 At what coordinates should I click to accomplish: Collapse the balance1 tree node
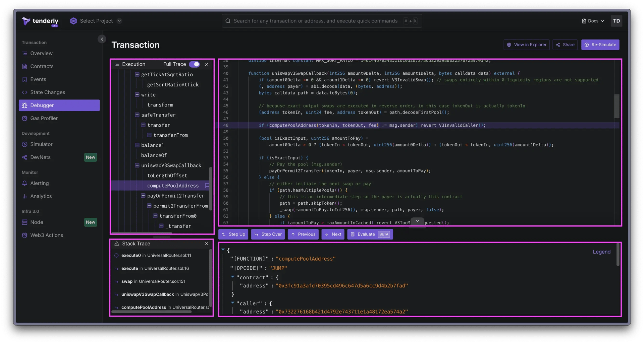tap(137, 145)
